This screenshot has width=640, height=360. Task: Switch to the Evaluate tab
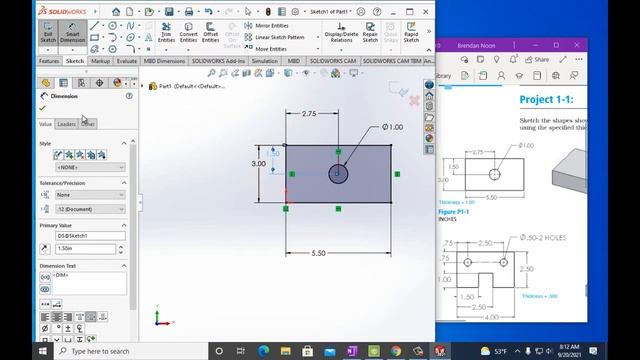click(127, 61)
